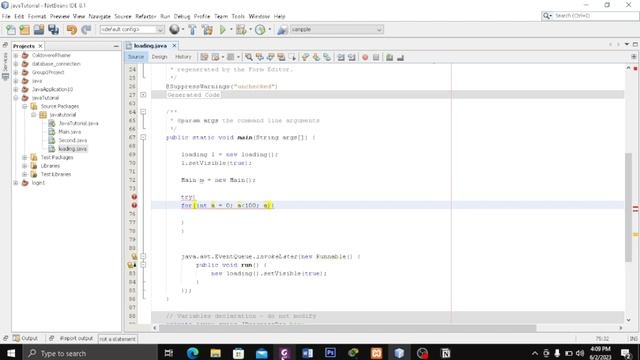Expand the Libraries node

coord(24,166)
